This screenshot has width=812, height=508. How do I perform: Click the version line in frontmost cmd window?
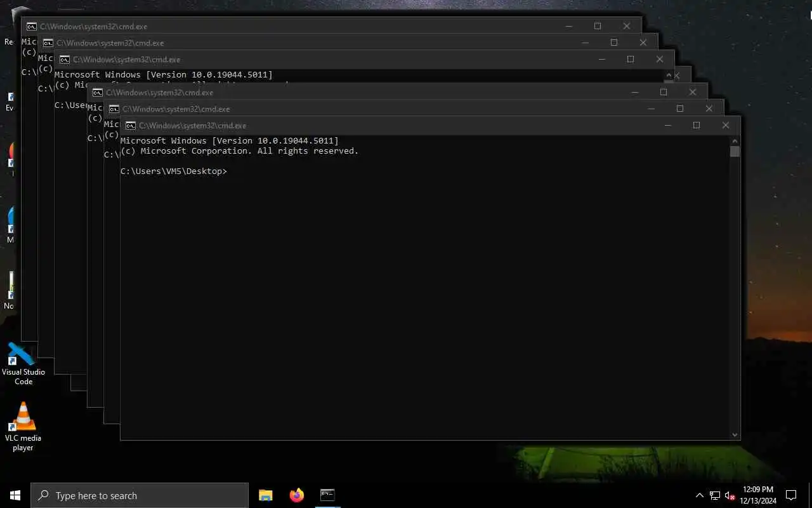[x=229, y=140]
